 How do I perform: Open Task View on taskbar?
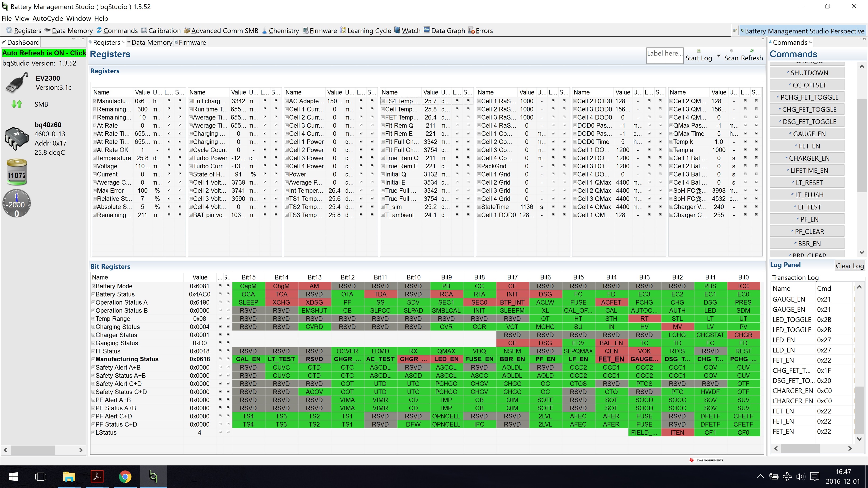41,476
